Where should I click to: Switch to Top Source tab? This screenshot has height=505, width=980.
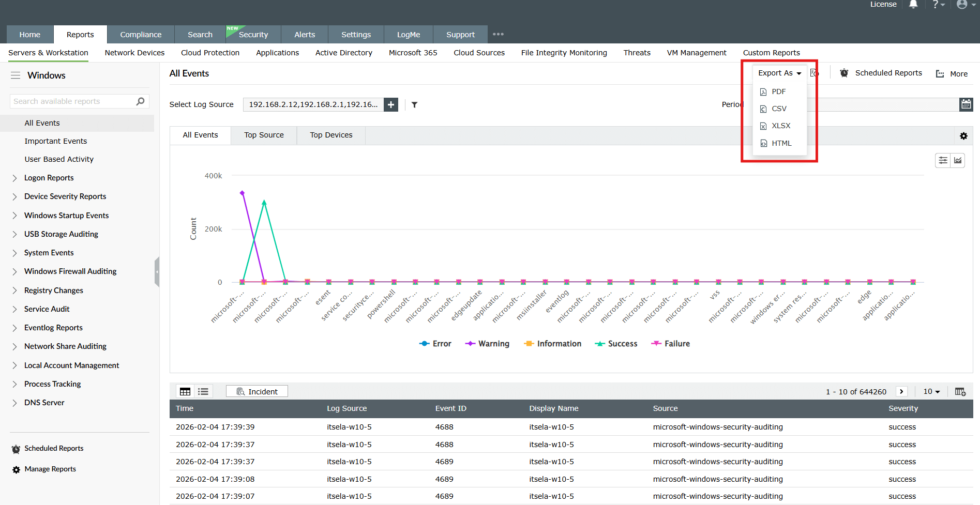pos(264,135)
